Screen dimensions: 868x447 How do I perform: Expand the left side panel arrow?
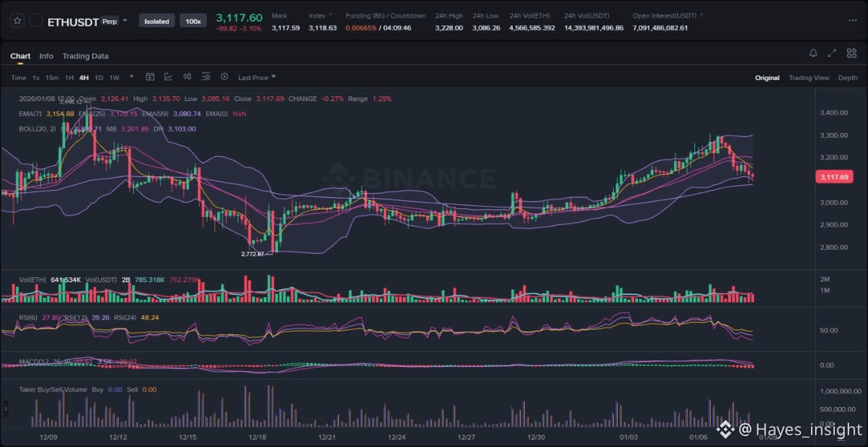click(x=5, y=408)
